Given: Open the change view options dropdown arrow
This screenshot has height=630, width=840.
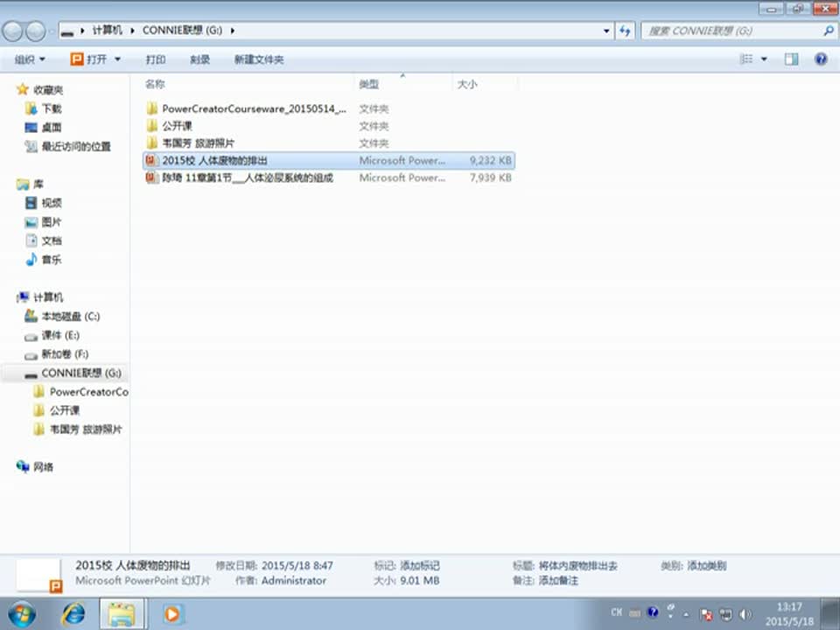Looking at the screenshot, I should (x=764, y=59).
